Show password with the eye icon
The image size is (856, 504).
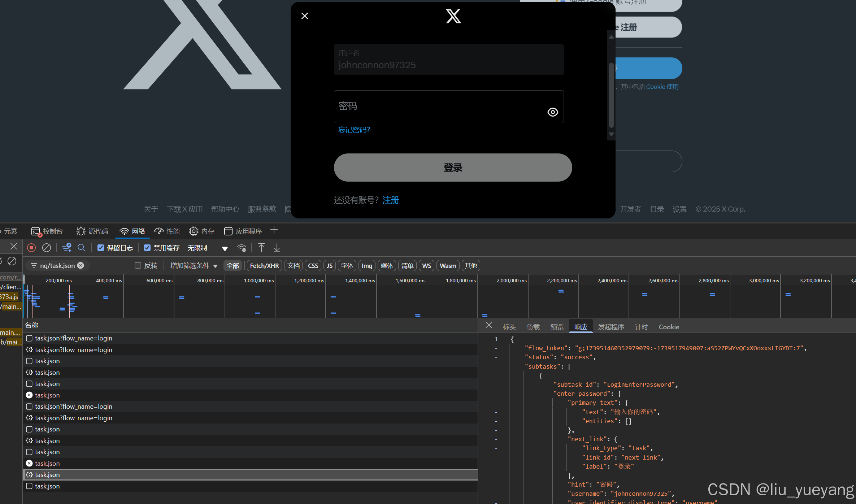pos(552,112)
